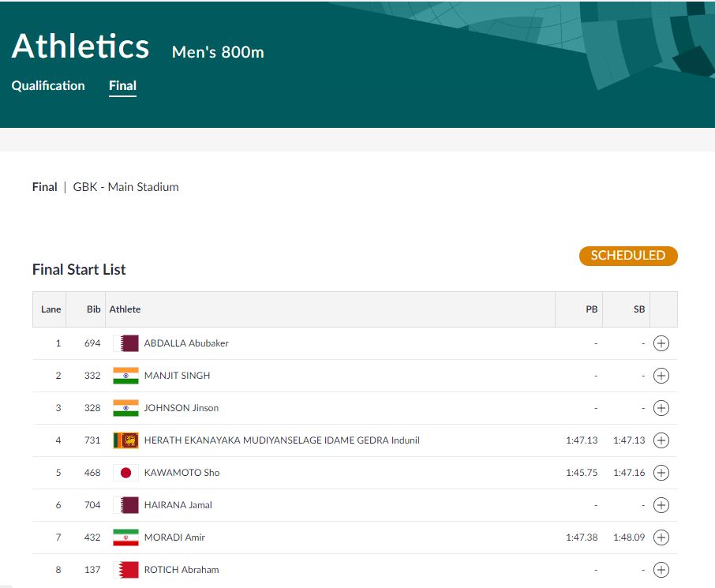This screenshot has width=715, height=588.
Task: Expand details for ABDALLA Abubaker row
Action: pyautogui.click(x=661, y=343)
